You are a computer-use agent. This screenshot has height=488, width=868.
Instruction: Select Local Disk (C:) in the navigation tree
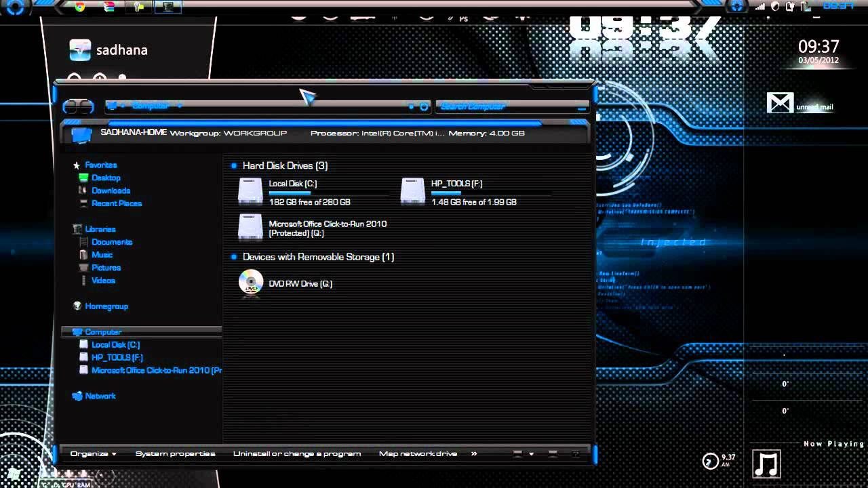(115, 344)
